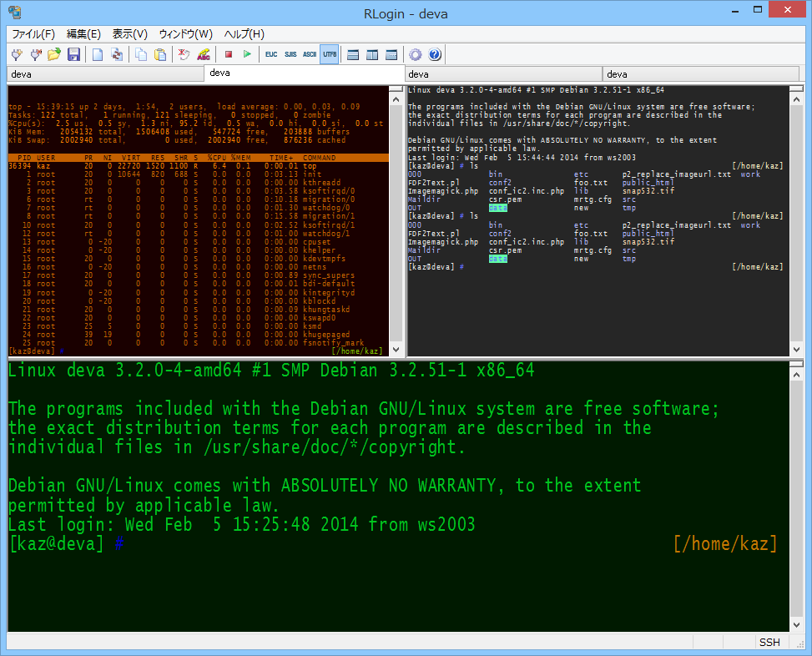Image resolution: width=812 pixels, height=656 pixels.
Task: Click the watchdog/0 process row
Action: (199, 208)
